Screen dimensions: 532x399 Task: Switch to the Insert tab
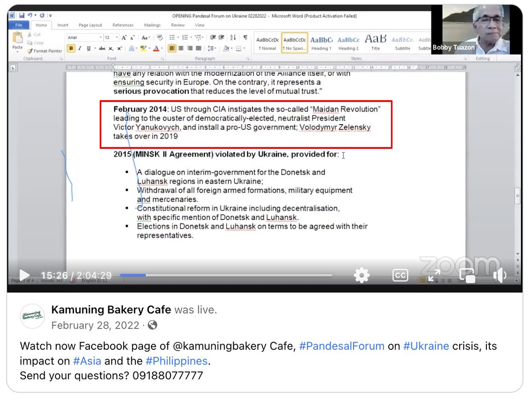[x=63, y=25]
